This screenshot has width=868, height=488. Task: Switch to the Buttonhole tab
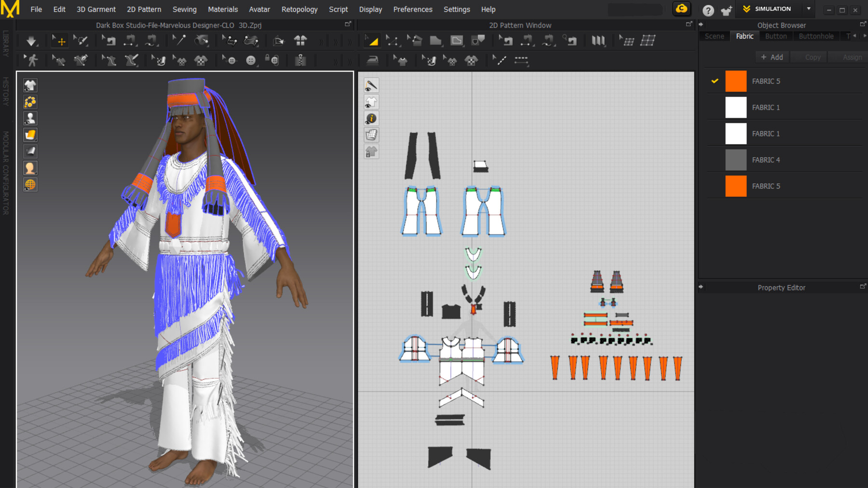(816, 36)
